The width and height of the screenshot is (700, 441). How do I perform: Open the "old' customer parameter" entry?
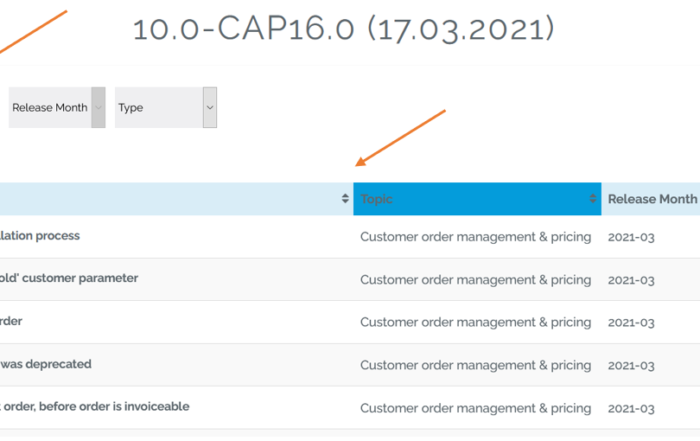(x=69, y=278)
